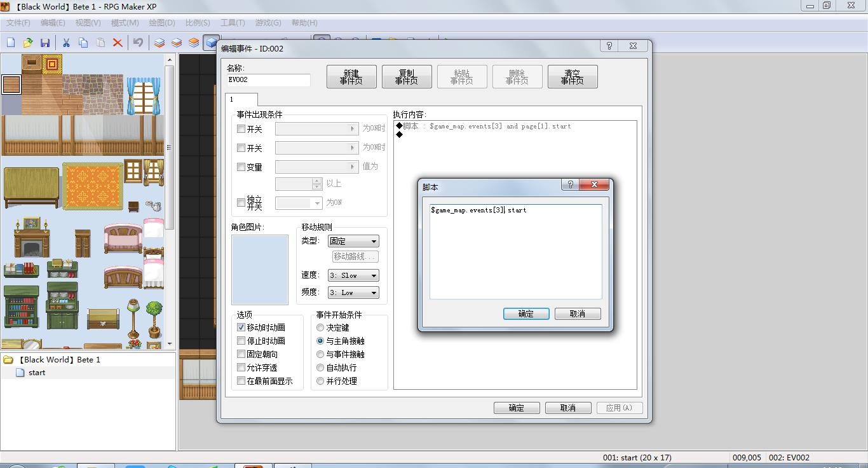
Task: Pick the potted tree tile in the tileset
Action: pos(154,319)
